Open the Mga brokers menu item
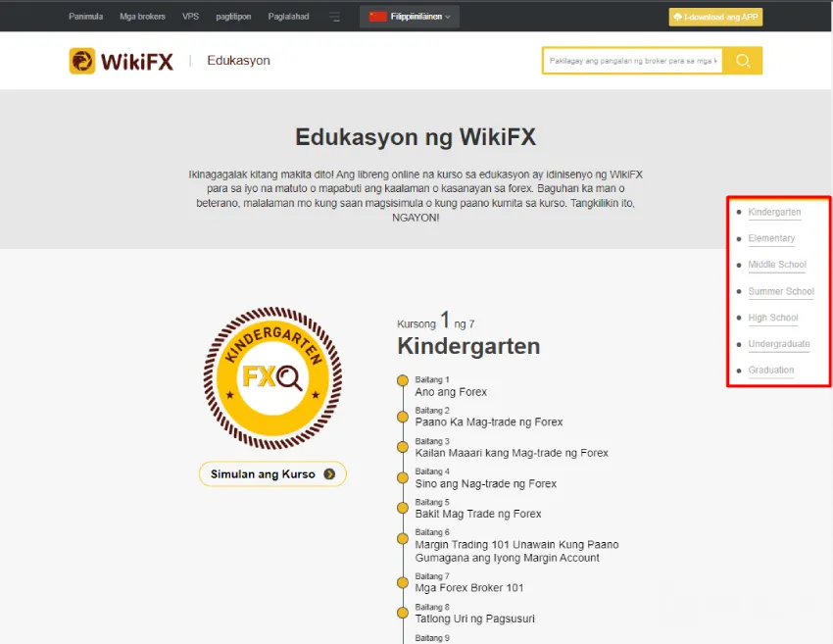This screenshot has width=833, height=644. pyautogui.click(x=142, y=17)
